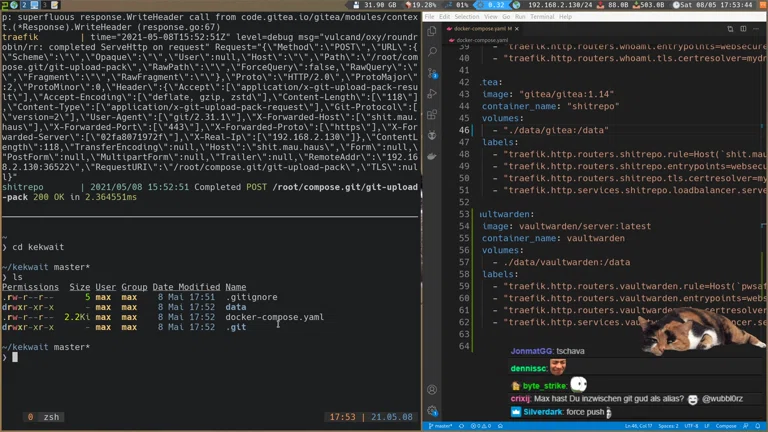Select the zsh window in tmux status bar
The image size is (768, 432).
coord(44,417)
